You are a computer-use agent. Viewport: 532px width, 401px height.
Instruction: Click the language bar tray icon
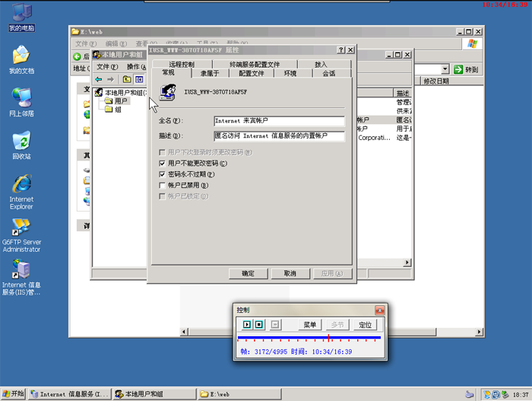[x=470, y=394]
